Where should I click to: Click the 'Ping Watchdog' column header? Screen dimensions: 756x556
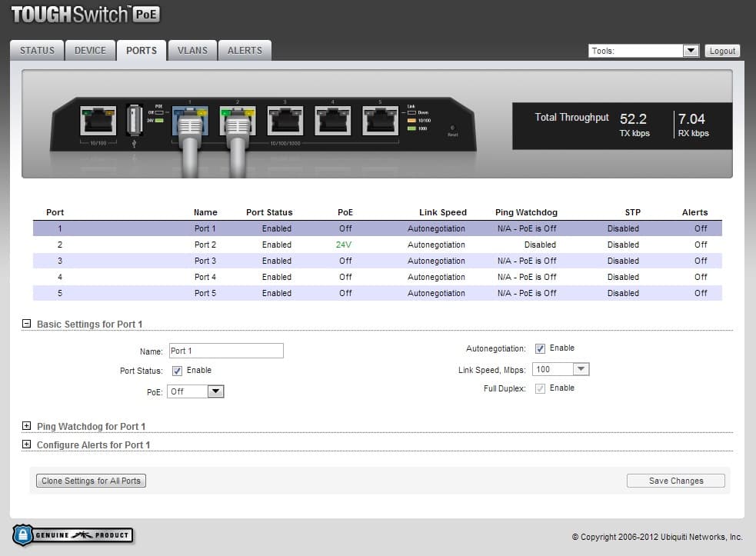(526, 212)
